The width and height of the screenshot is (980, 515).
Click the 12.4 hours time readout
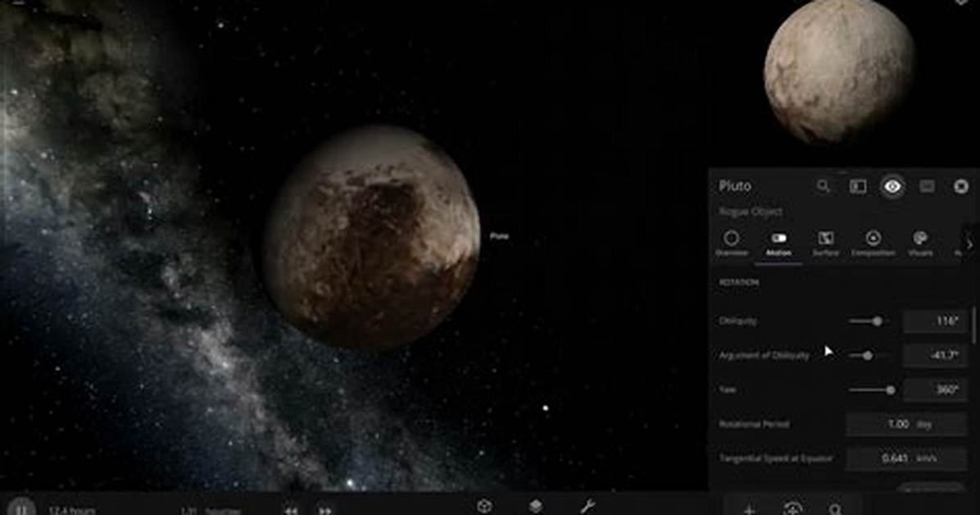tap(72, 511)
